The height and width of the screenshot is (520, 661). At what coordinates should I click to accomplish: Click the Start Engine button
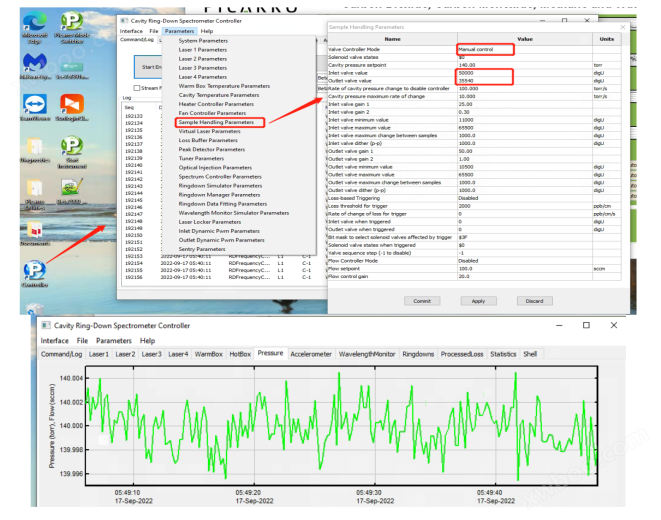click(148, 67)
